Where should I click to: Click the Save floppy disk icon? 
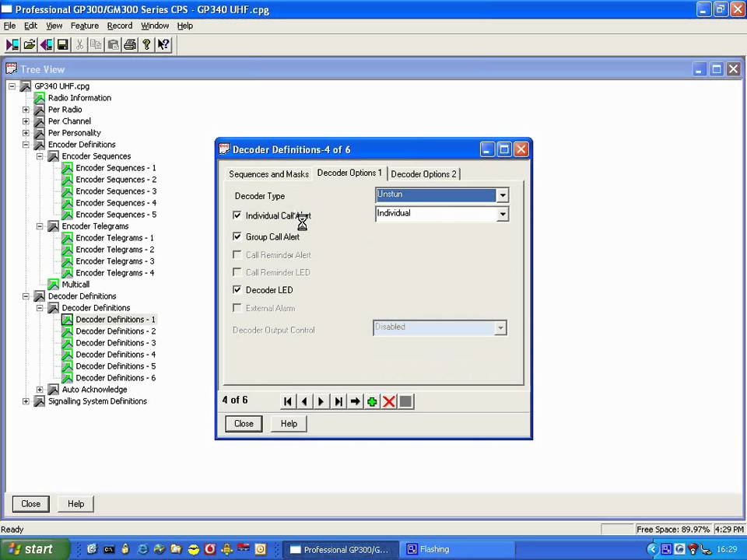point(62,45)
